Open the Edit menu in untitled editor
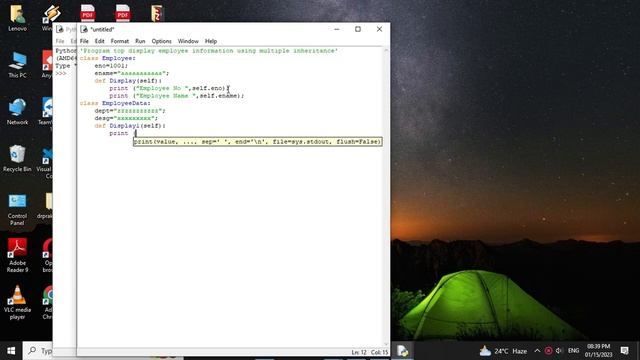 tap(100, 41)
